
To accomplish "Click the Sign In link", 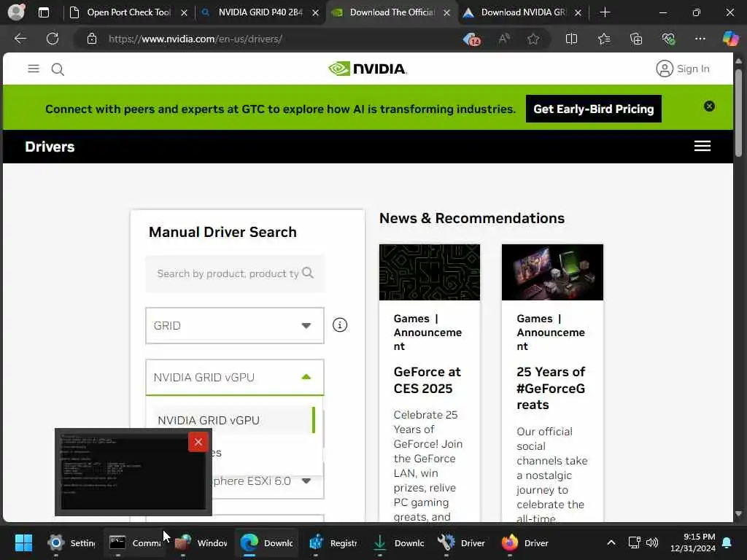I will 693,69.
